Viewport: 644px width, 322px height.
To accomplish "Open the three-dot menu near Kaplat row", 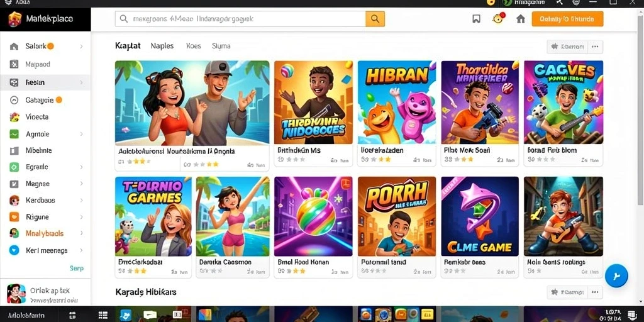I will tap(595, 47).
